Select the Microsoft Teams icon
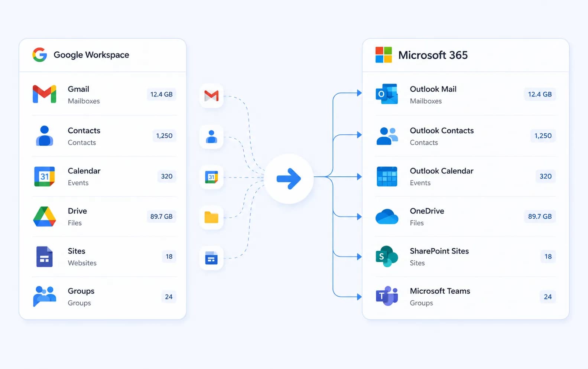588x369 pixels. click(387, 296)
